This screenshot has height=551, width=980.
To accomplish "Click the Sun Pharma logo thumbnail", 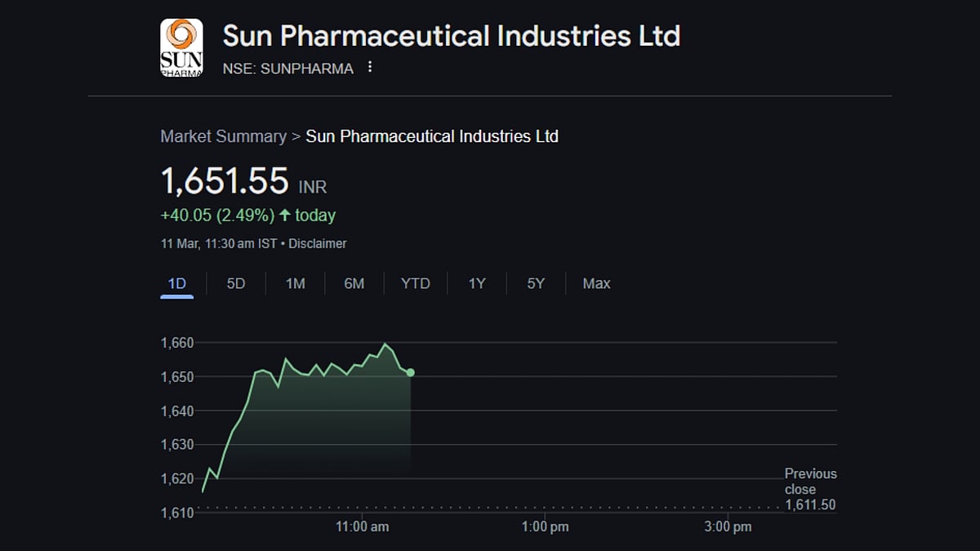I will pos(181,47).
